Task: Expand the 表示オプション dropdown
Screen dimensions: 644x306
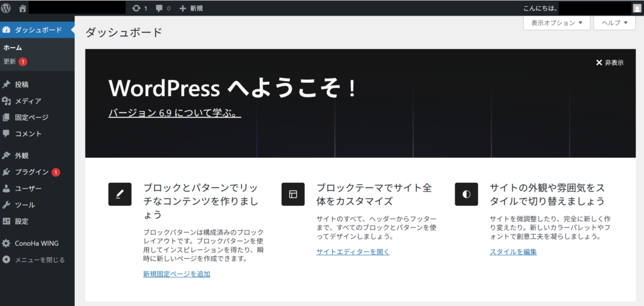Action: 556,23
